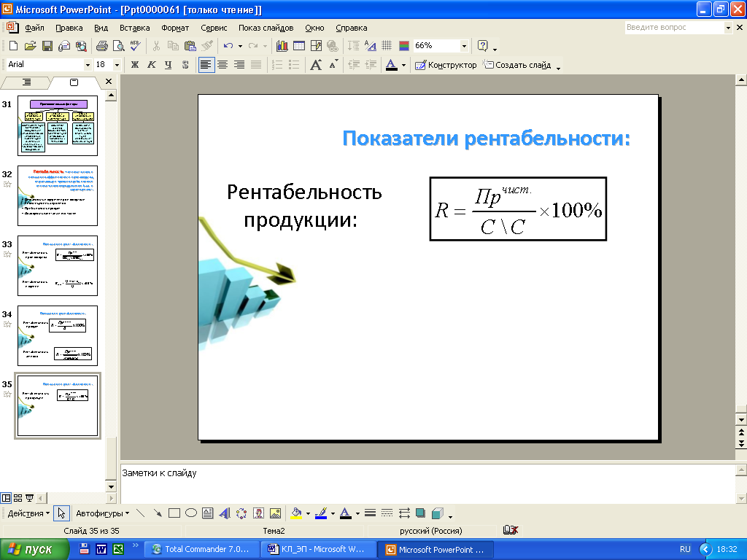
Task: Open the Правка menu
Action: click(x=69, y=28)
